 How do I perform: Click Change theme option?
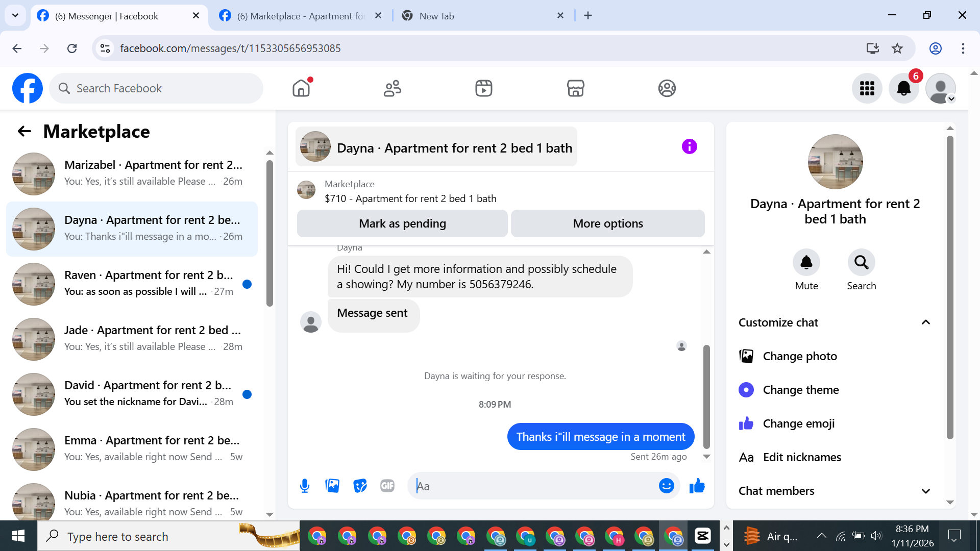[x=836, y=390]
